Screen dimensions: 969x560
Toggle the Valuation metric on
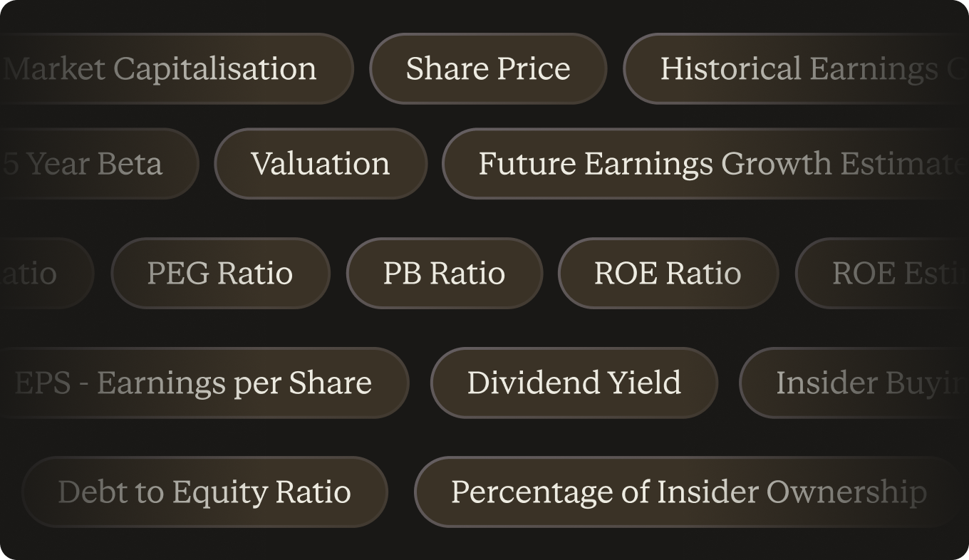[x=321, y=164]
